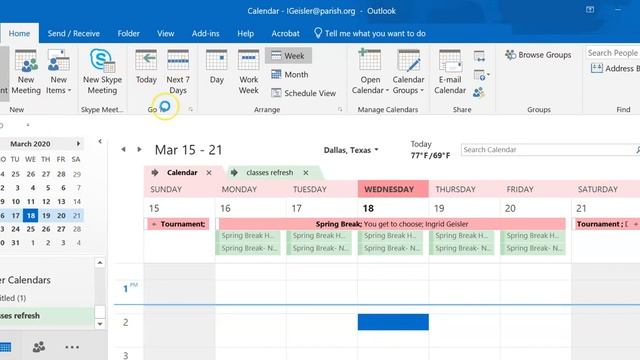Close the Calendar tab
Viewport: 640px width, 360px height.
209,173
